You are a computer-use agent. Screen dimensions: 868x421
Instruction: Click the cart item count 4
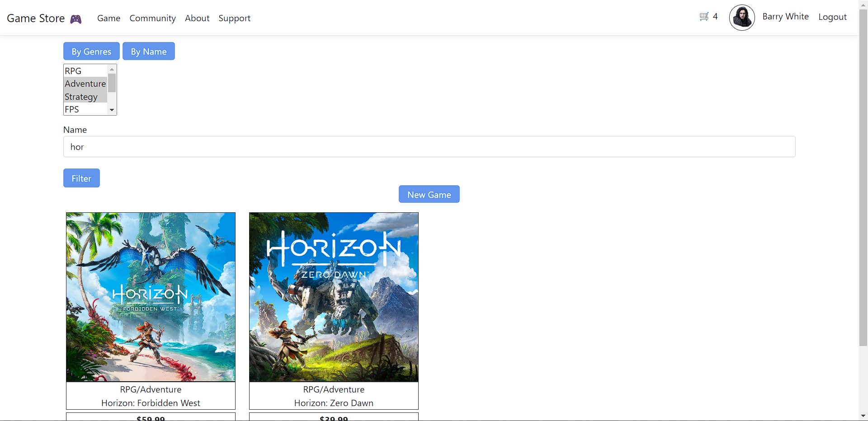point(715,17)
